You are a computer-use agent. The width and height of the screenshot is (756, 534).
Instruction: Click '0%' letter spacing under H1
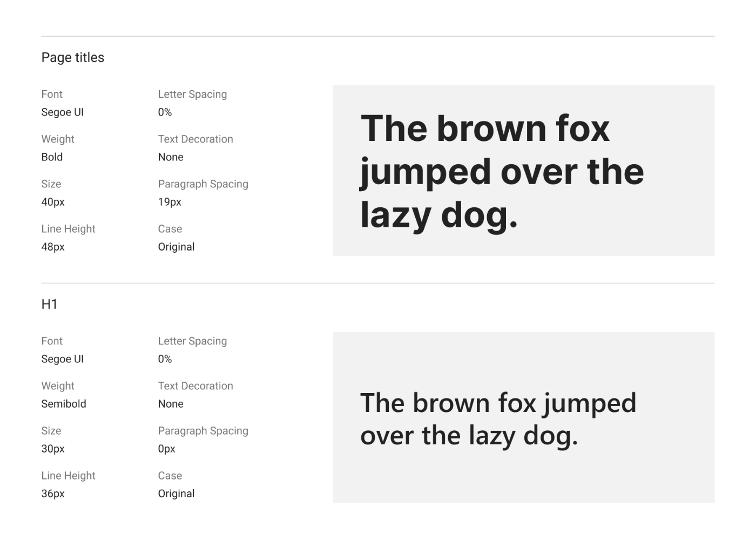(x=165, y=359)
